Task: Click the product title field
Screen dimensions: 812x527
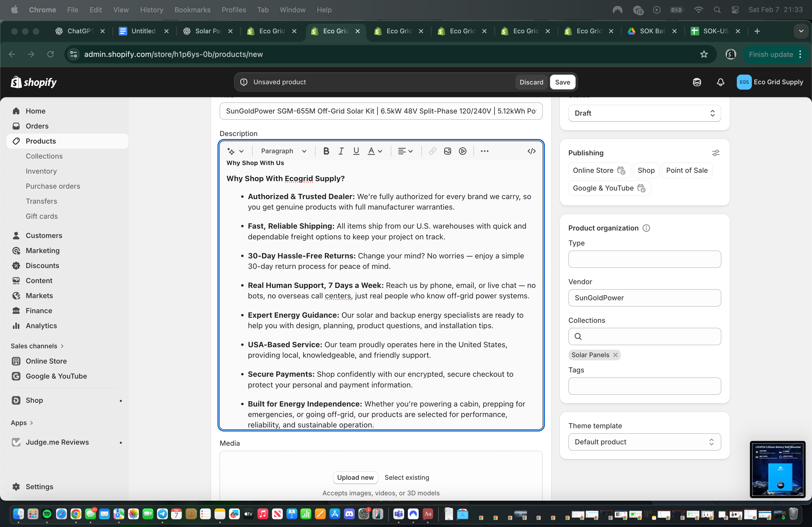Action: click(x=381, y=111)
